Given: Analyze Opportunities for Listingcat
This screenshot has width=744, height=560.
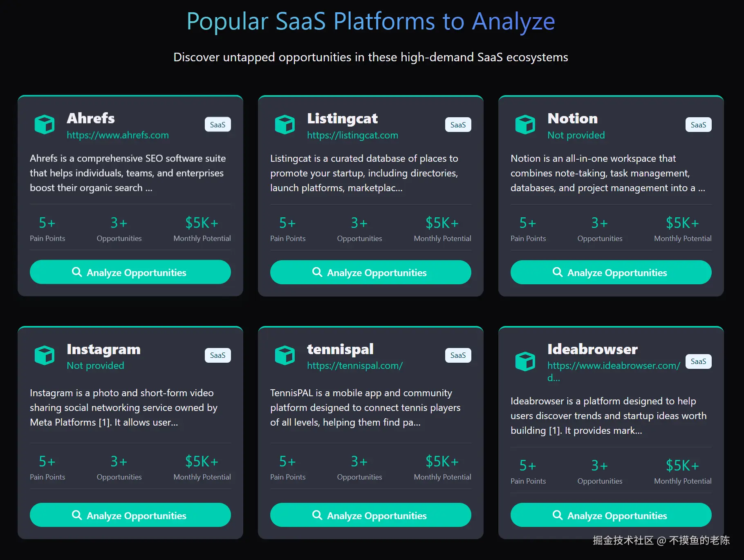Looking at the screenshot, I should 370,272.
